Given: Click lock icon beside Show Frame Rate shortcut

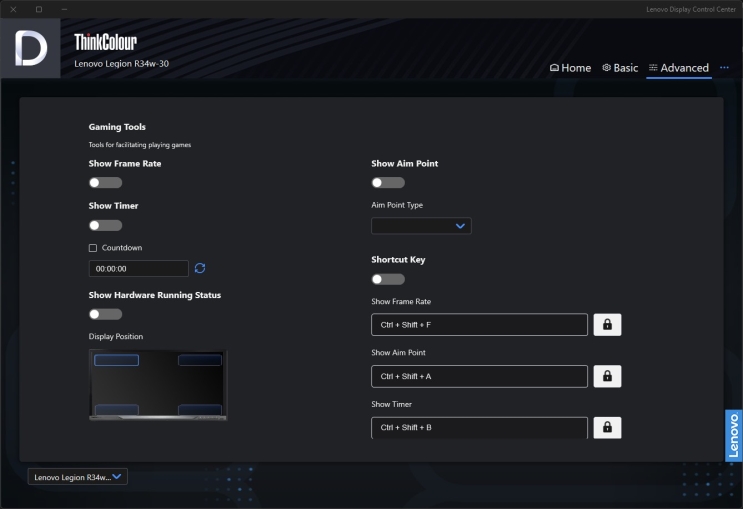Looking at the screenshot, I should pyautogui.click(x=607, y=325).
